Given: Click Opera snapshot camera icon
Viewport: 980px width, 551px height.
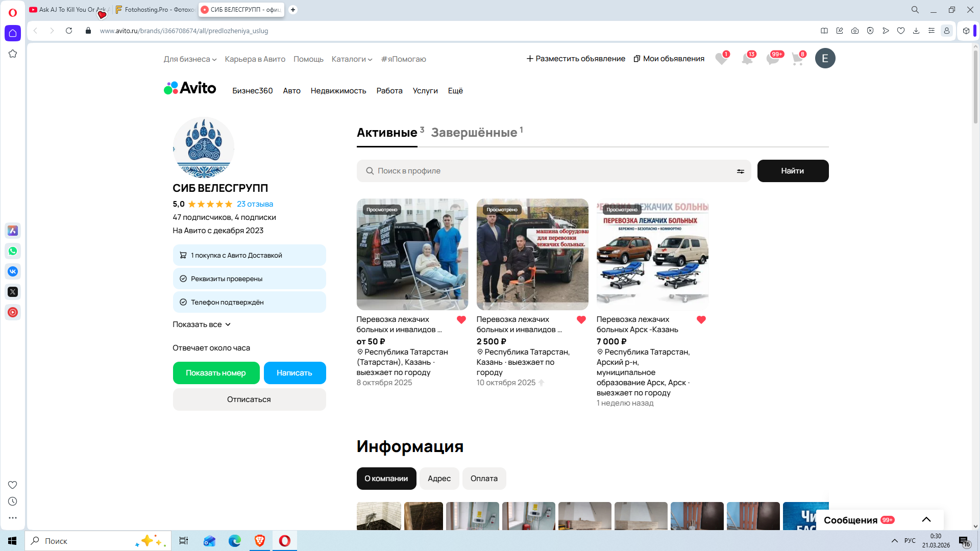Looking at the screenshot, I should point(855,31).
